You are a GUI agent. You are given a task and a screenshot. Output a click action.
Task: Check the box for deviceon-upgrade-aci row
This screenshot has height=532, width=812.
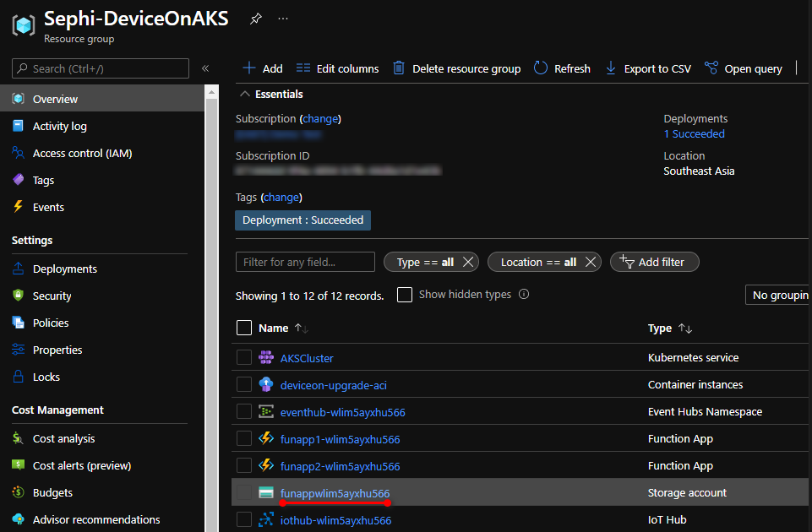(244, 384)
